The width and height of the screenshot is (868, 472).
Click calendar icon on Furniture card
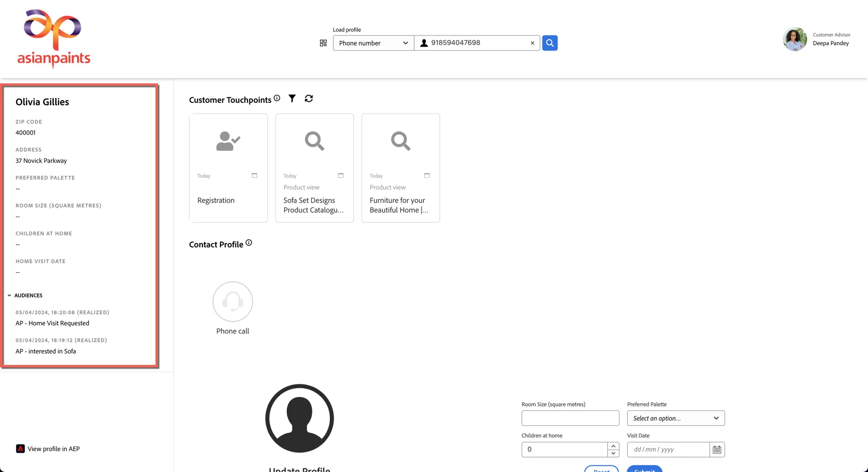pos(427,175)
